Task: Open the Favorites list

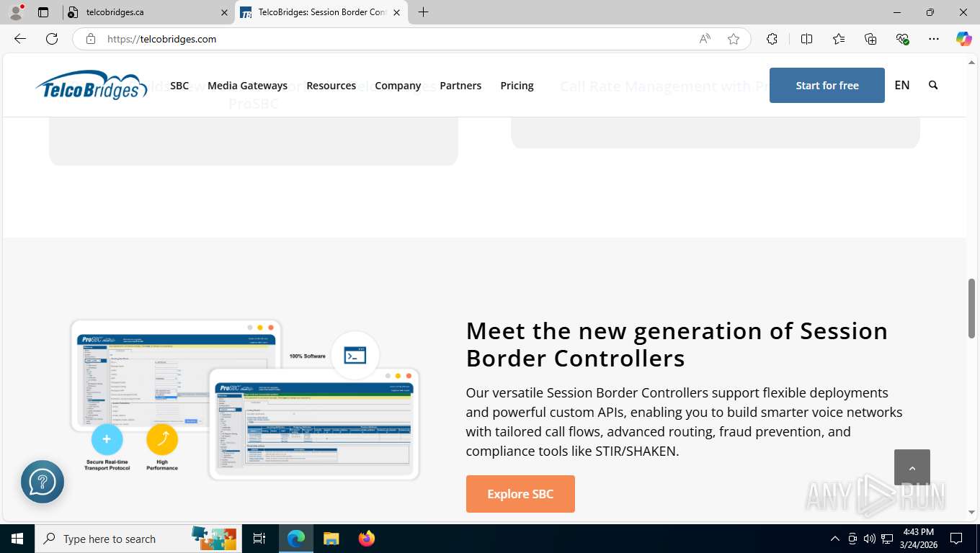Action: [839, 39]
